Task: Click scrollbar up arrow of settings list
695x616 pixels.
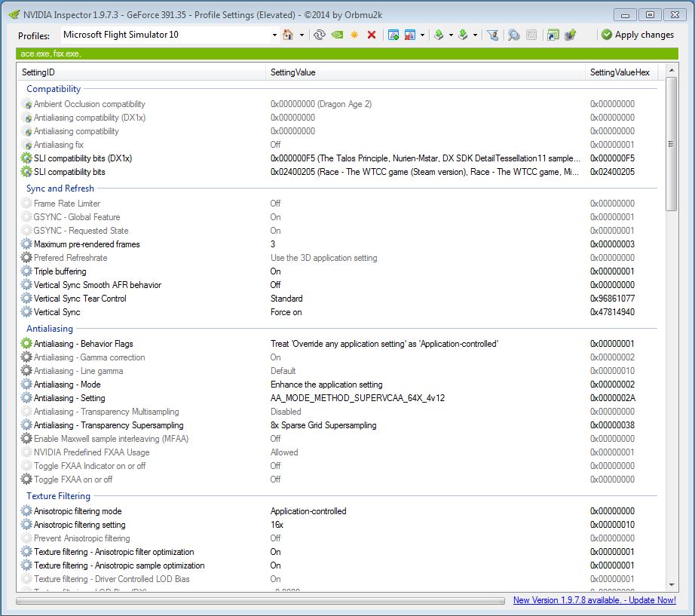Action: pyautogui.click(x=672, y=70)
